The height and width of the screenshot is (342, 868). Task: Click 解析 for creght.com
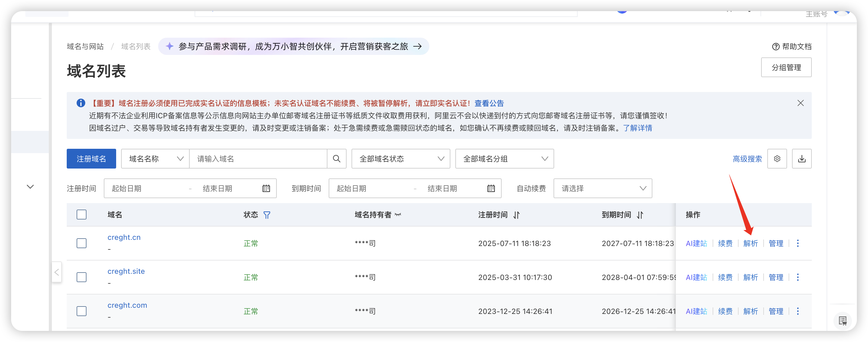[x=750, y=311]
